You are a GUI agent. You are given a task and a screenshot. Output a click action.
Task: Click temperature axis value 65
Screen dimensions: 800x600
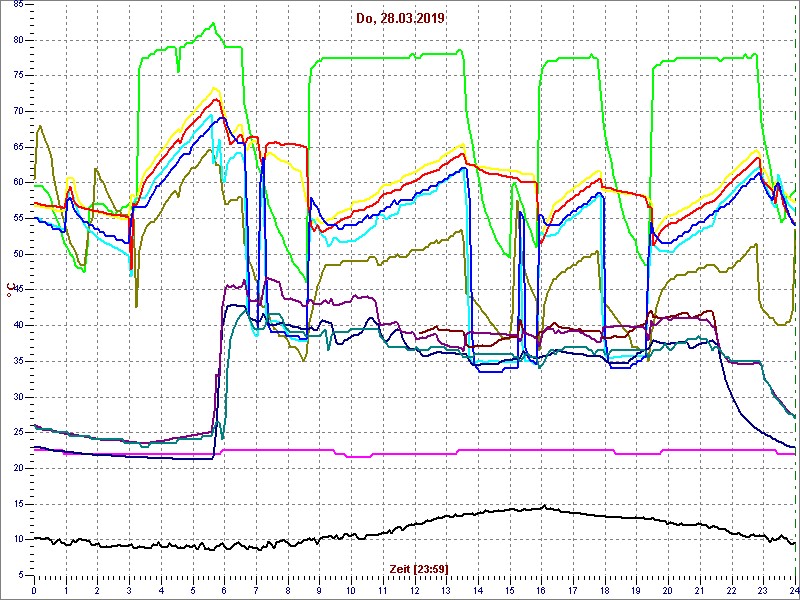pos(17,147)
